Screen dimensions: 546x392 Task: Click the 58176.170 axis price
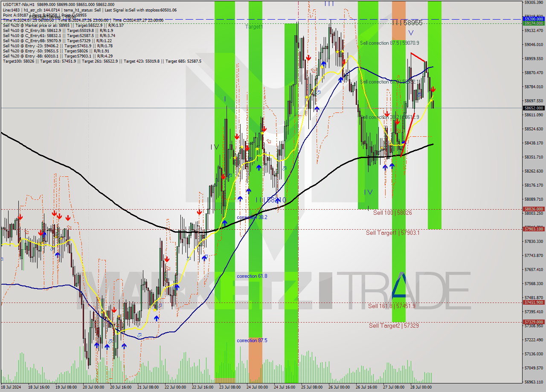[534, 185]
